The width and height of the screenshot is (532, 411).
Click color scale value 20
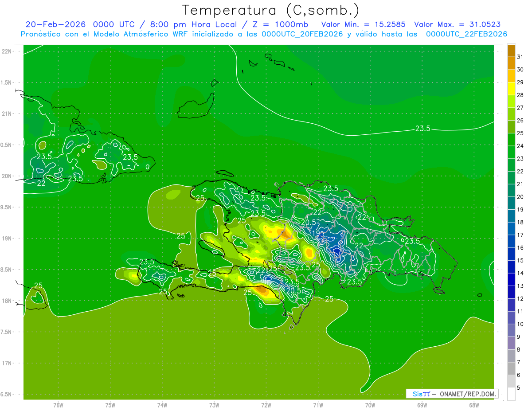point(520,197)
